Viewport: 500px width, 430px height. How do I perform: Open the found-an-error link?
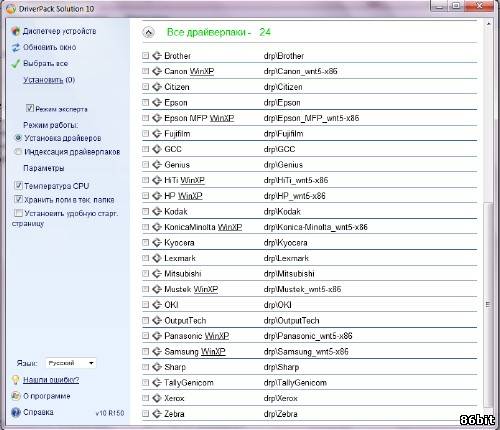[x=51, y=380]
